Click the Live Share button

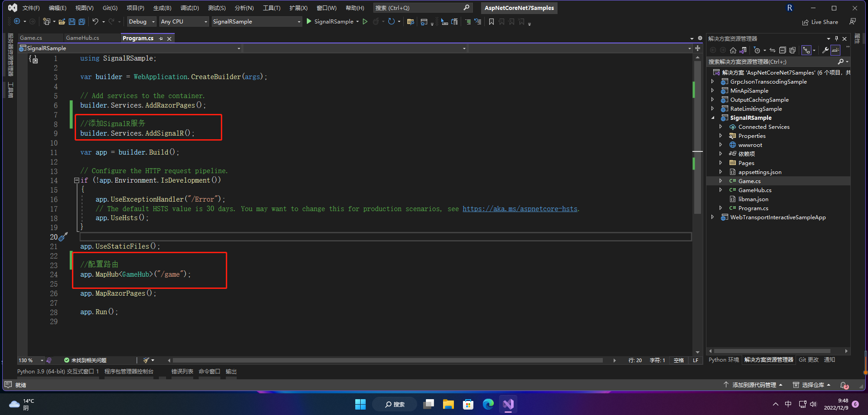point(820,22)
